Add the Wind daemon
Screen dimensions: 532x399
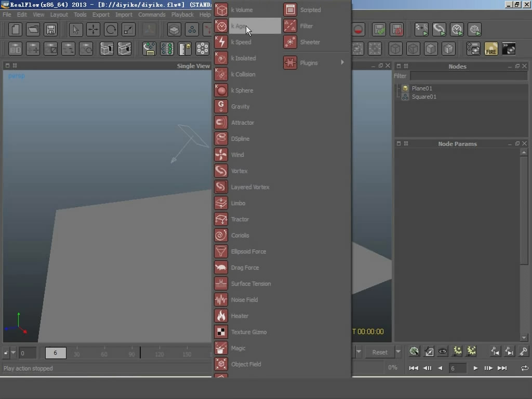coord(247,155)
